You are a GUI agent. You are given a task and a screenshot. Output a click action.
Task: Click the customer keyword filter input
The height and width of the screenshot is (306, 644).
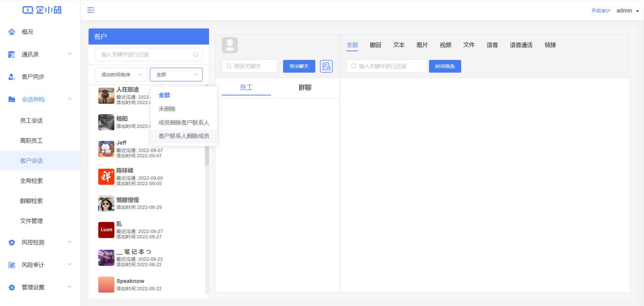point(149,55)
